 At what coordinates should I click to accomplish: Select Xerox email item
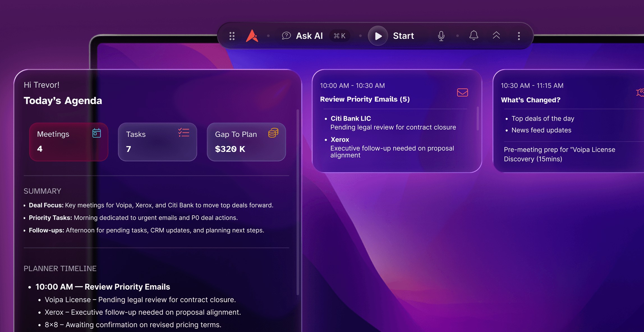click(390, 147)
